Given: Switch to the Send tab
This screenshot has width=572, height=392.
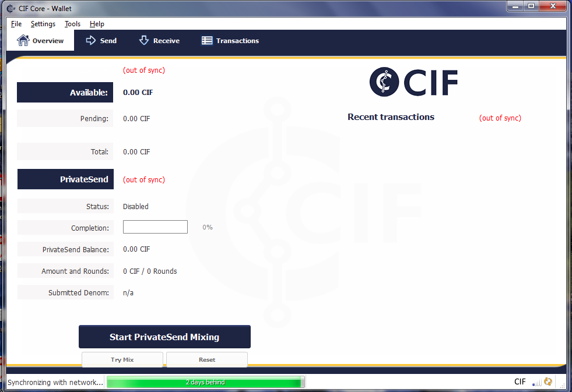Looking at the screenshot, I should pos(101,40).
